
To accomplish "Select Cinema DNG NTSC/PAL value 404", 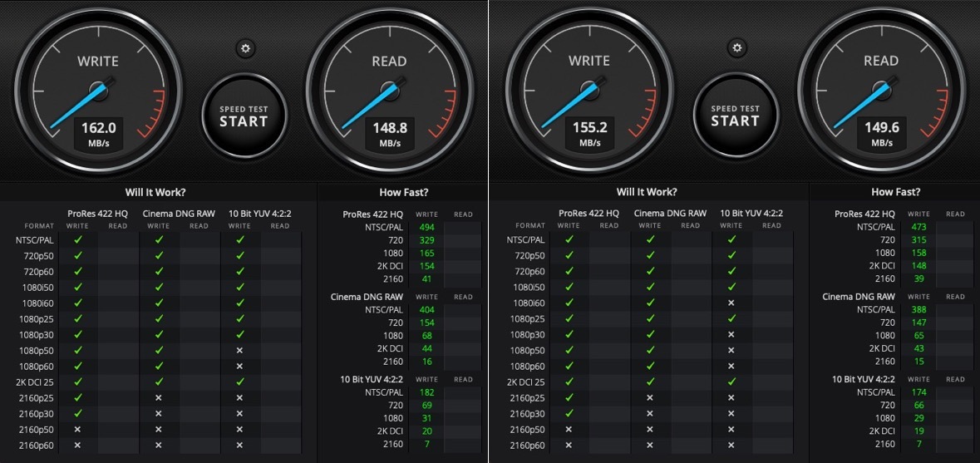I will [427, 310].
